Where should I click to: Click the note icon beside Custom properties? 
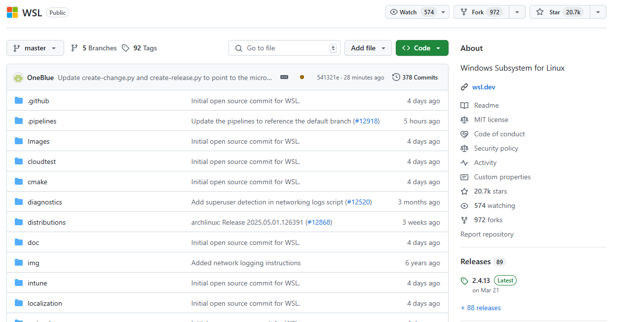coord(464,177)
